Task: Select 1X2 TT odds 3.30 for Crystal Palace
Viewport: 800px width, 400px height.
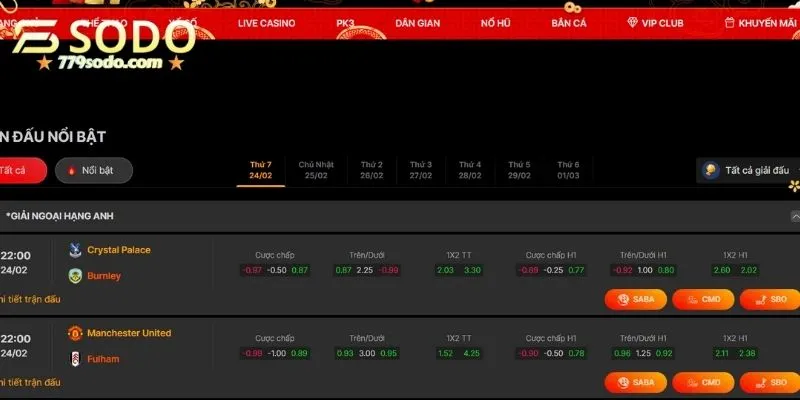Action: (x=472, y=270)
